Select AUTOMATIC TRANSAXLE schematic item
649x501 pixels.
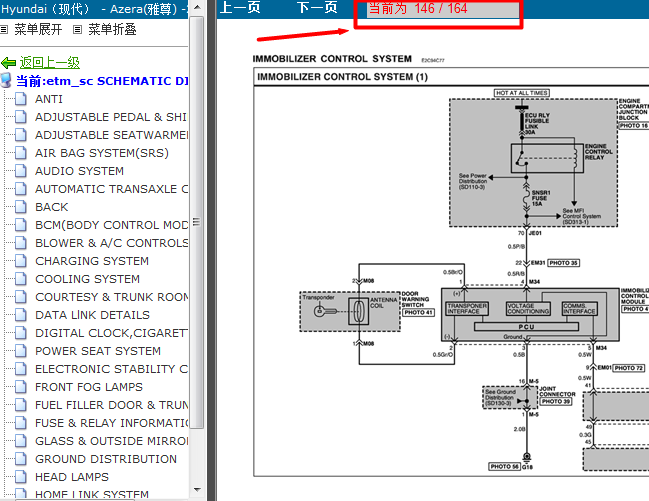[111, 189]
